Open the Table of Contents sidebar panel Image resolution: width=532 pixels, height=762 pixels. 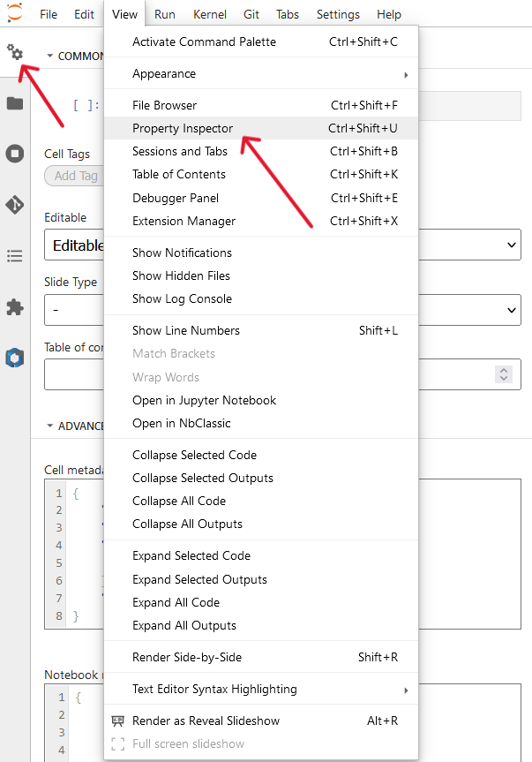coord(14,256)
